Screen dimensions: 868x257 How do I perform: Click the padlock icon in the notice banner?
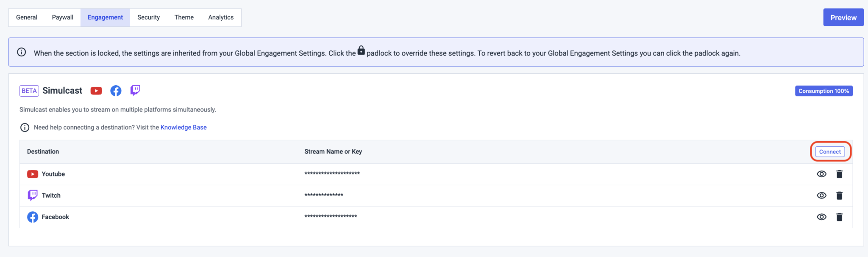click(361, 50)
